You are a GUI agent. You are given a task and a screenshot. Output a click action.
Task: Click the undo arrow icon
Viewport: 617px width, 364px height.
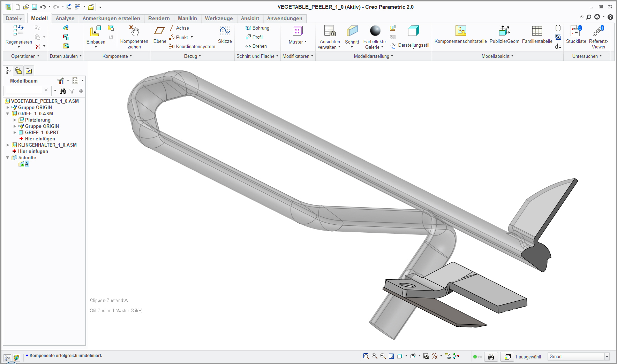point(43,7)
